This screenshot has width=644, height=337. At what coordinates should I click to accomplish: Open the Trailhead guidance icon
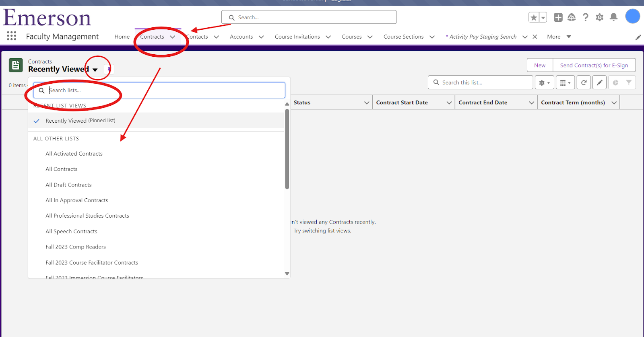[572, 17]
